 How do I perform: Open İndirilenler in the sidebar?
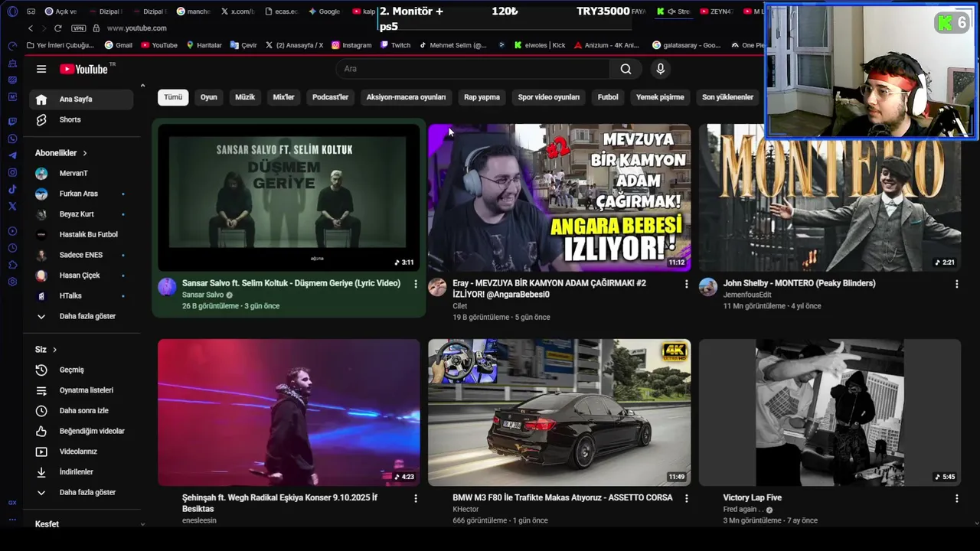(81, 472)
